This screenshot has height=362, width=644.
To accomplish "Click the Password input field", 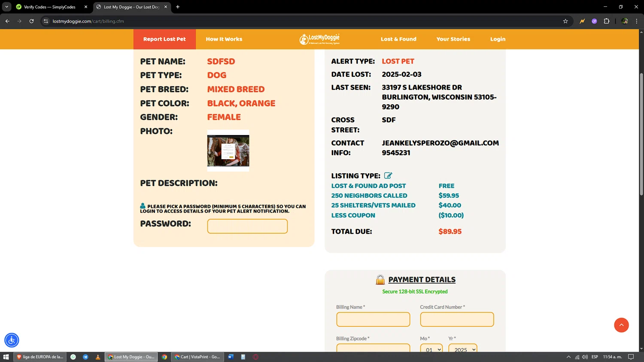I will coord(247,226).
